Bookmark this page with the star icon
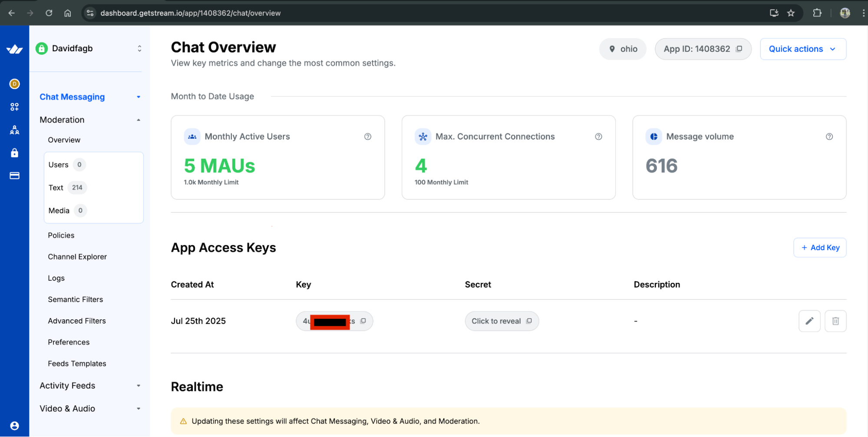 [x=791, y=13]
